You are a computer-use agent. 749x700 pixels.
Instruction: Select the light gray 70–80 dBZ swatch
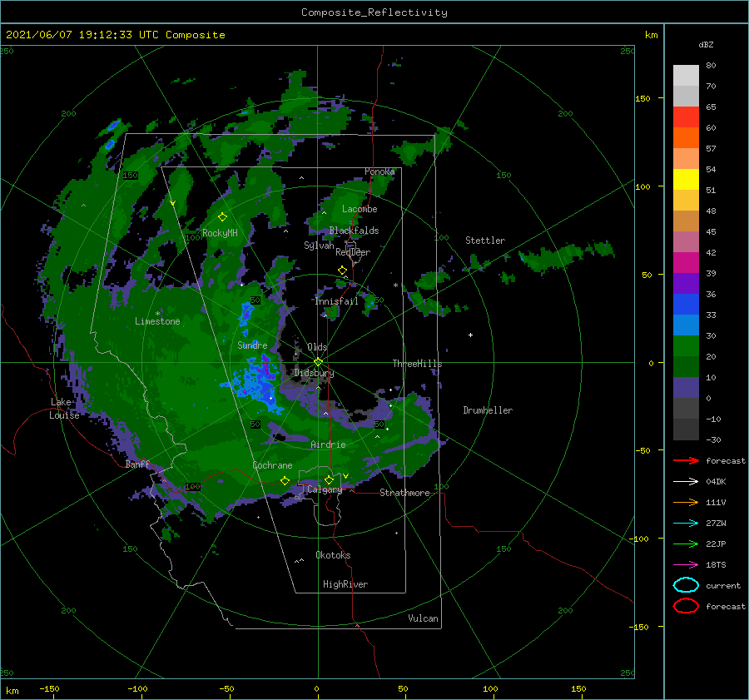pos(686,75)
